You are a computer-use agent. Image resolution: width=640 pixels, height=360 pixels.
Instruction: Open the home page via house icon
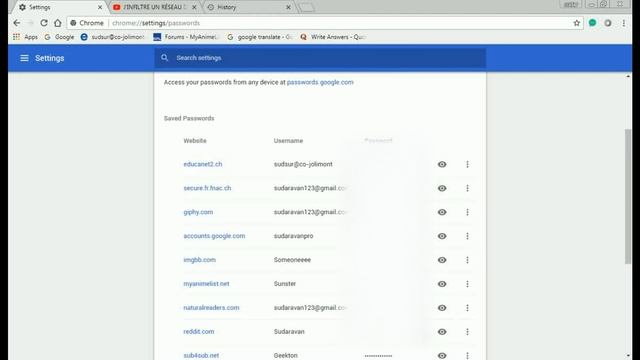coord(58,23)
